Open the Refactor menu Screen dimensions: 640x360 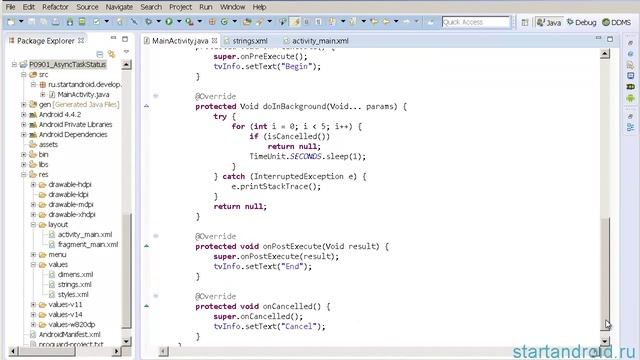55,7
